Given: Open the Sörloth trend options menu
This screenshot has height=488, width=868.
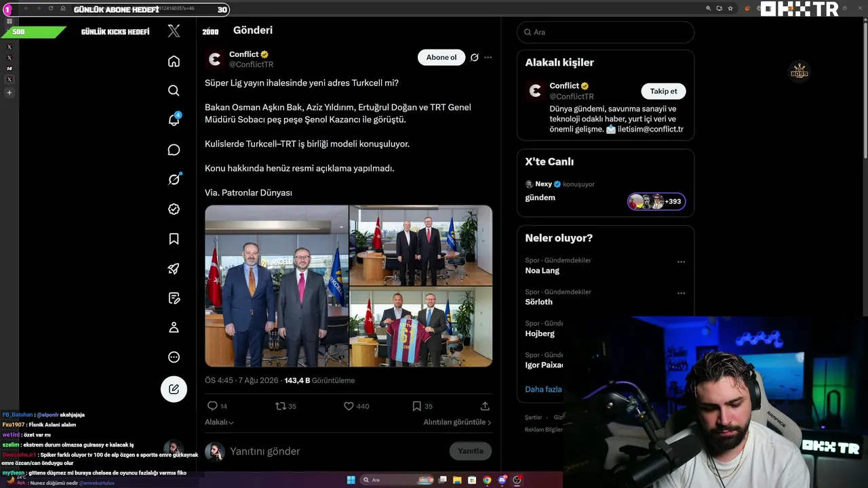Looking at the screenshot, I should point(681,293).
